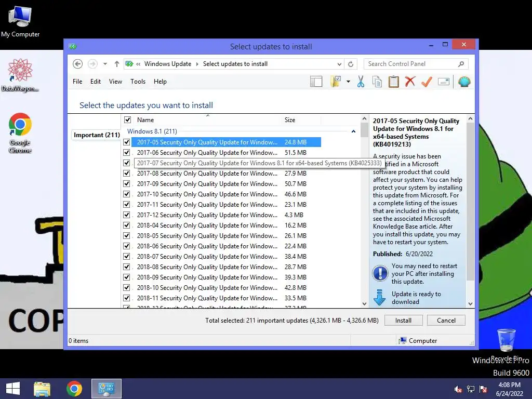The width and height of the screenshot is (532, 399).
Task: Click the Search Control Panel field
Action: (x=416, y=64)
